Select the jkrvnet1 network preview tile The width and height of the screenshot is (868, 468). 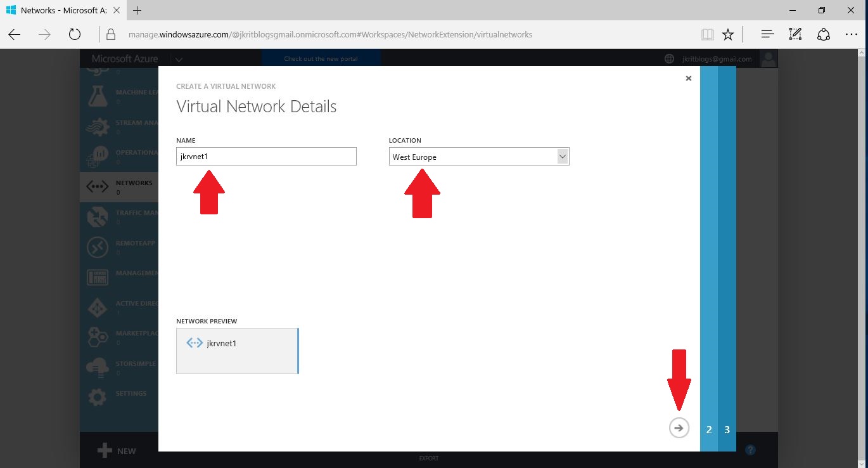click(237, 351)
